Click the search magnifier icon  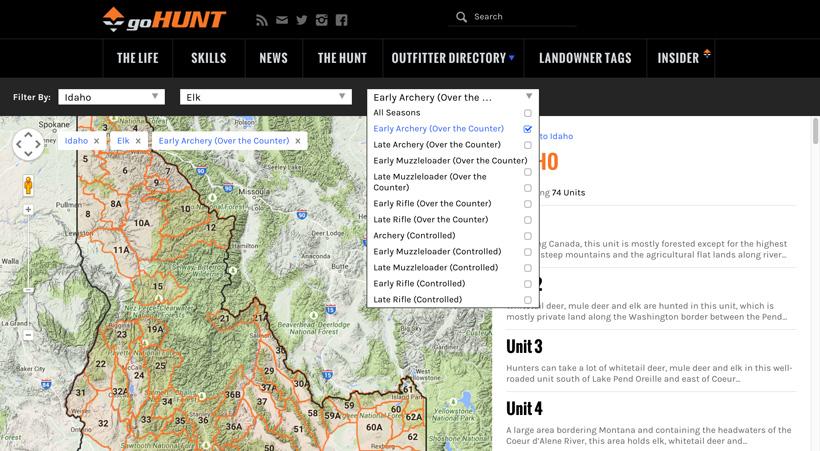pos(461,17)
